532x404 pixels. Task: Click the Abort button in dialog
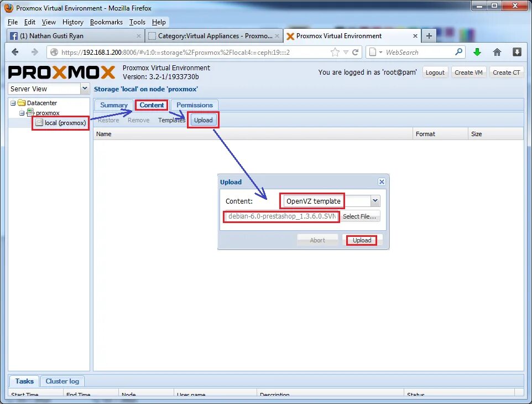pos(317,240)
